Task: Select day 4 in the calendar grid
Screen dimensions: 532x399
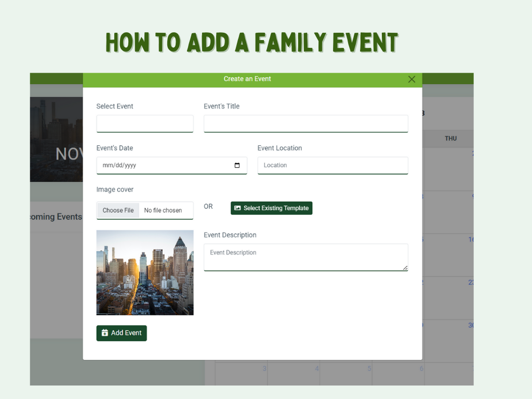Action: pyautogui.click(x=316, y=369)
